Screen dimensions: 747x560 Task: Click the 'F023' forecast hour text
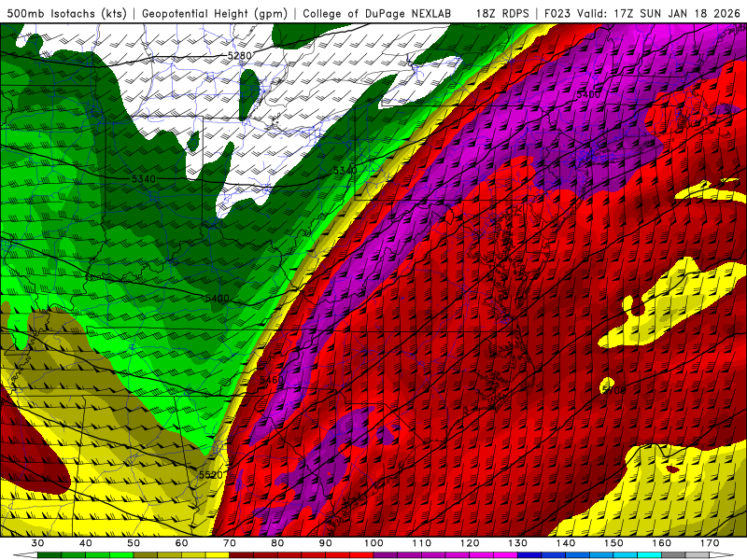coord(557,14)
